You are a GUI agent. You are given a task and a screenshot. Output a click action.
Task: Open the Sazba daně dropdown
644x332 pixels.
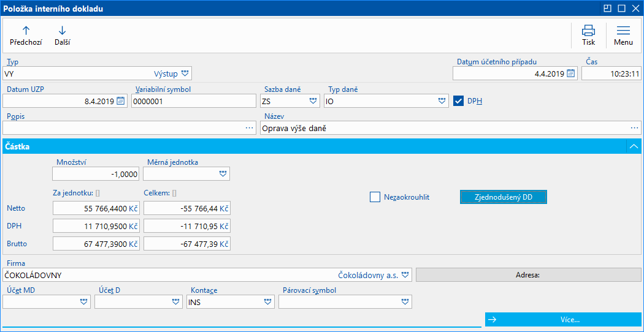tap(313, 101)
